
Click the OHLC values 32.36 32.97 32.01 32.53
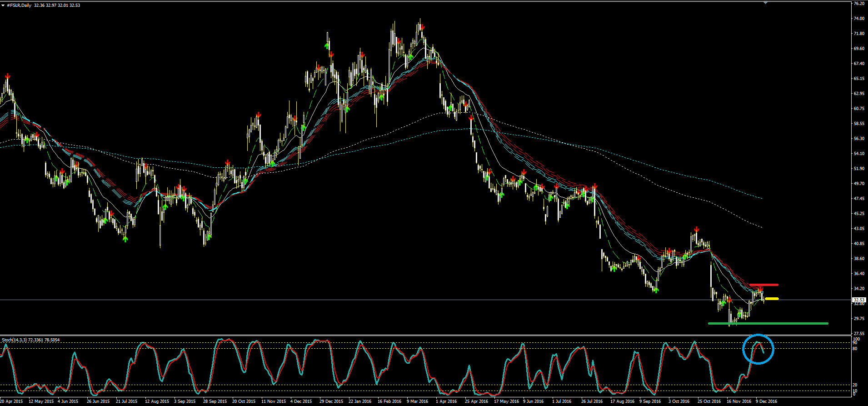coord(57,5)
